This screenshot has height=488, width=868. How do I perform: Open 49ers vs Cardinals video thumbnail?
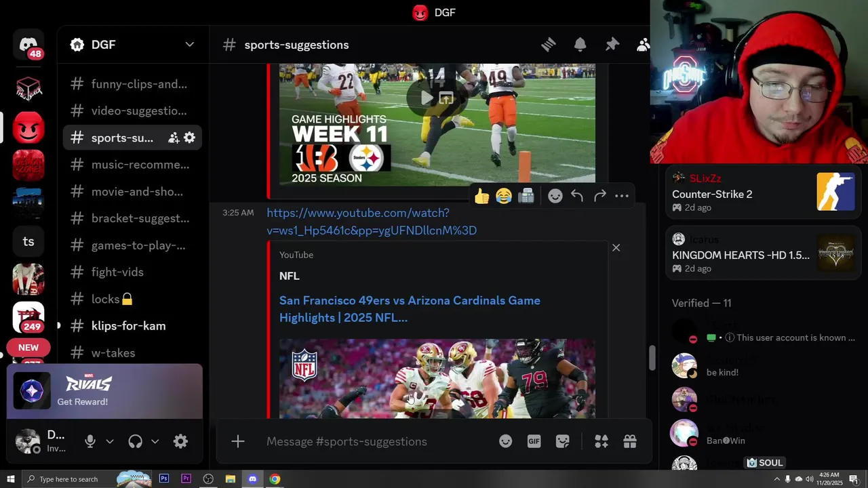click(x=437, y=378)
